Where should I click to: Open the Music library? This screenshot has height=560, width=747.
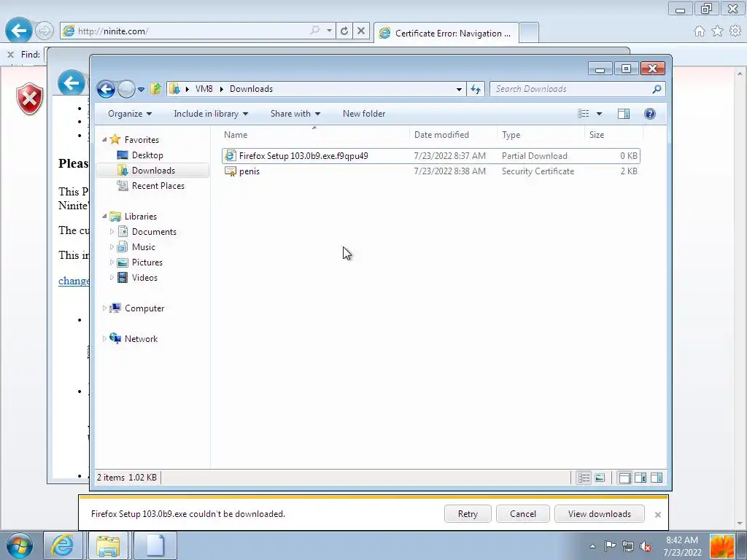click(x=143, y=246)
